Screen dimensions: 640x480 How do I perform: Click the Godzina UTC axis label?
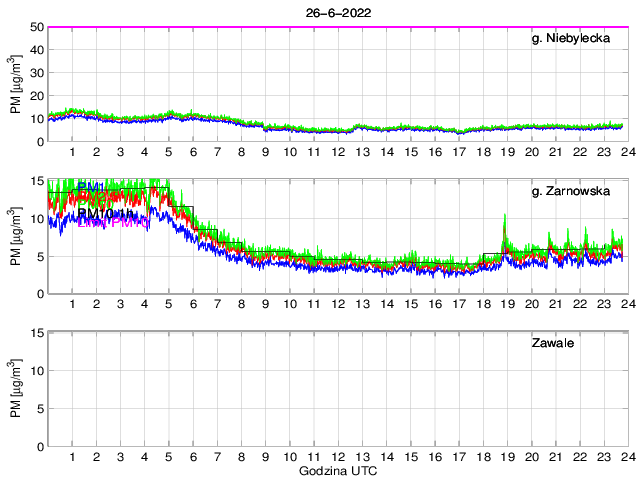tap(336, 470)
